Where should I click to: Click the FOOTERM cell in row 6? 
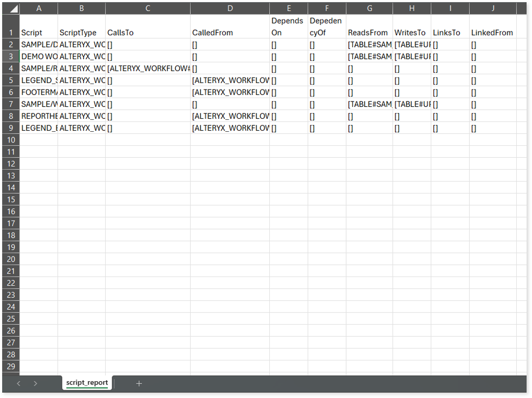click(x=38, y=92)
